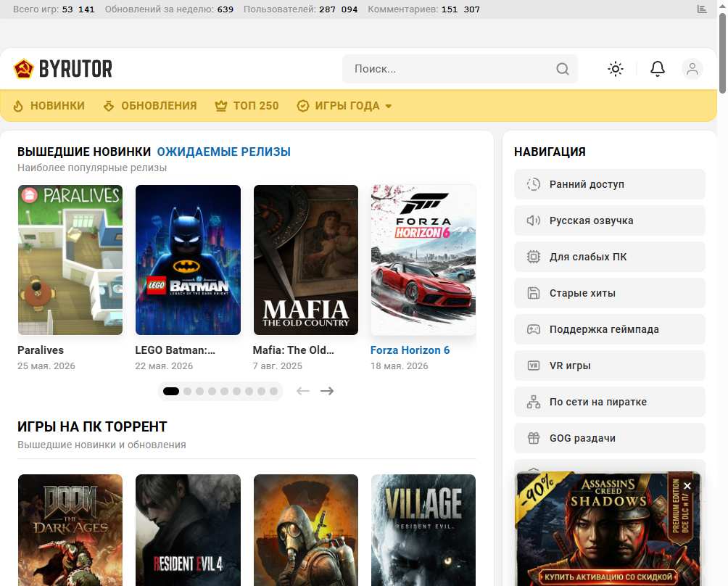Click into the Поиск search field
Image resolution: width=728 pixels, height=586 pixels.
(x=460, y=69)
